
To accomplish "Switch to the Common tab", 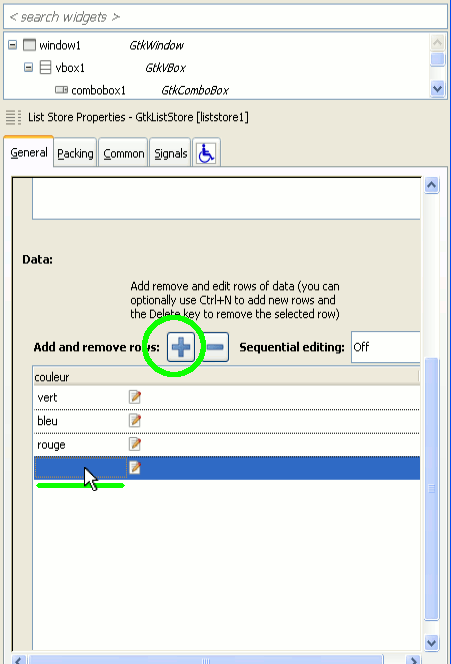I will tap(124, 153).
